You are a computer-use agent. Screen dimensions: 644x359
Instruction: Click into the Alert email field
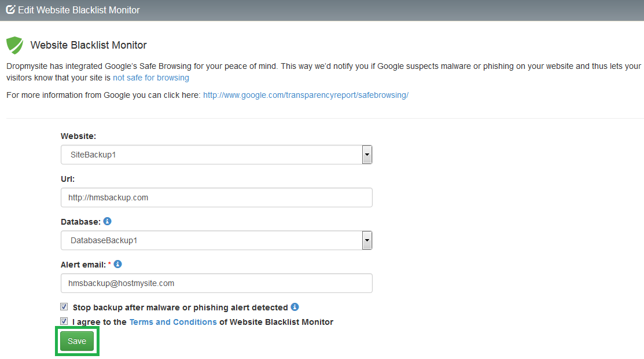(216, 283)
